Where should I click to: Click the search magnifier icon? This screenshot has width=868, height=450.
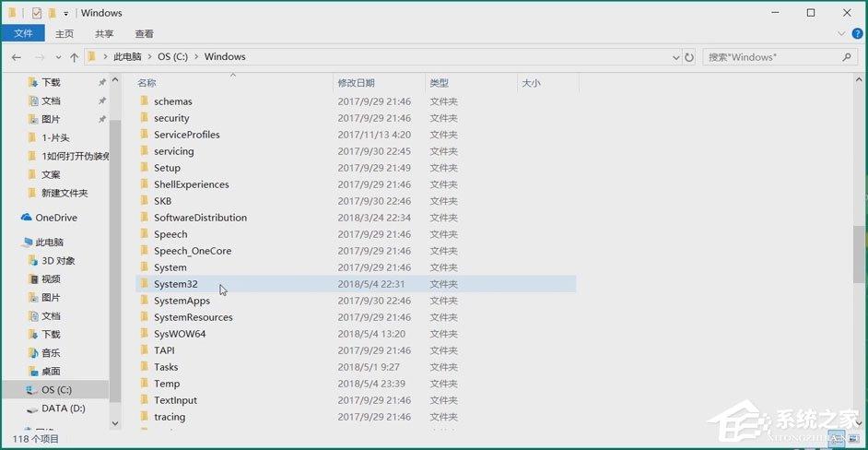tap(847, 56)
